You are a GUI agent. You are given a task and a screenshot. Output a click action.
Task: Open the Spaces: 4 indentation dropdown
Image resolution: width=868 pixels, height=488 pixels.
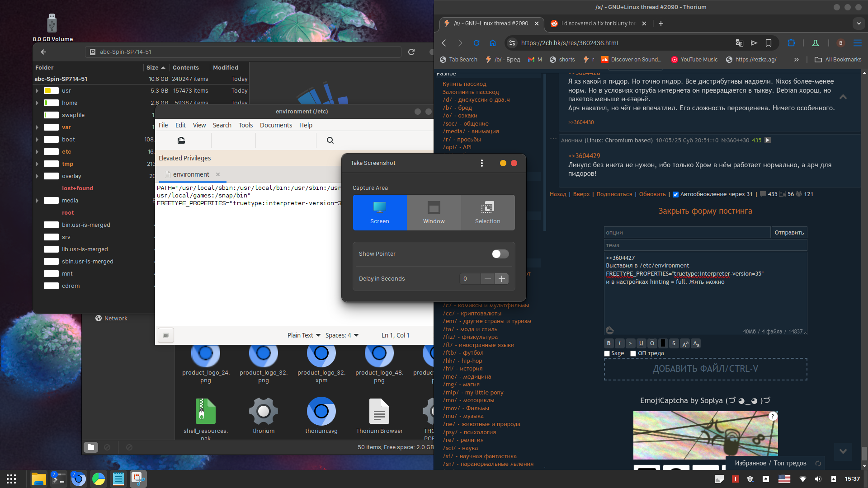point(342,335)
